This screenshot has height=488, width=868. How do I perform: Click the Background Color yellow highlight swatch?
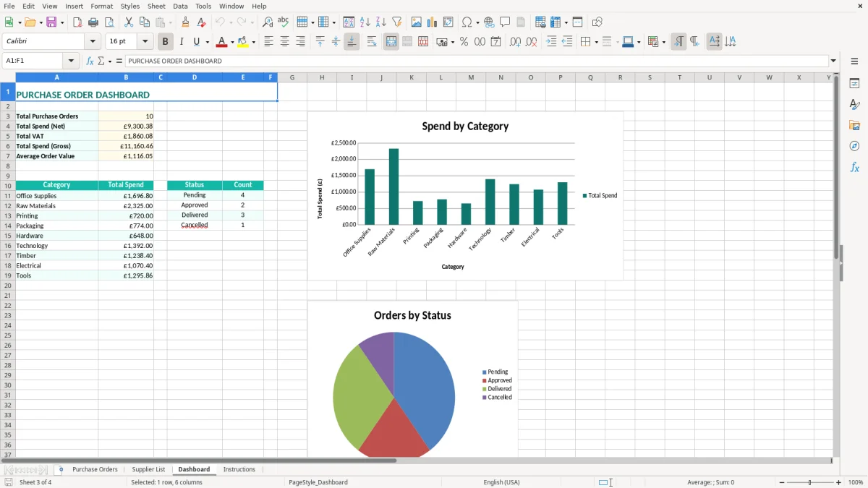[x=242, y=42]
